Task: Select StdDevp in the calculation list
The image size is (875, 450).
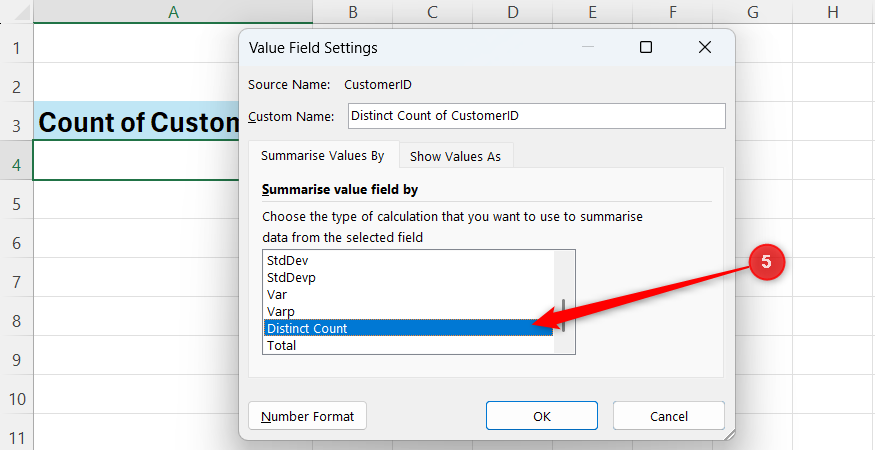Action: tap(408, 277)
